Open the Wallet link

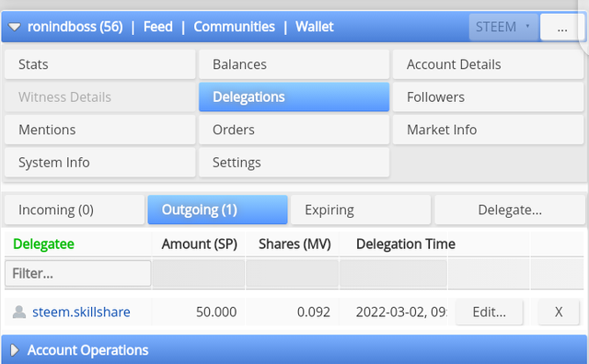[x=315, y=27]
